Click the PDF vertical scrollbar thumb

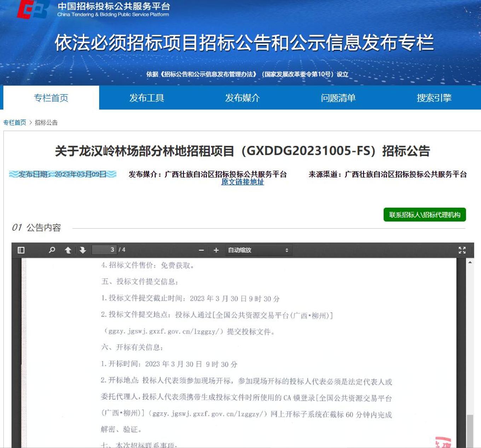coord(470,431)
